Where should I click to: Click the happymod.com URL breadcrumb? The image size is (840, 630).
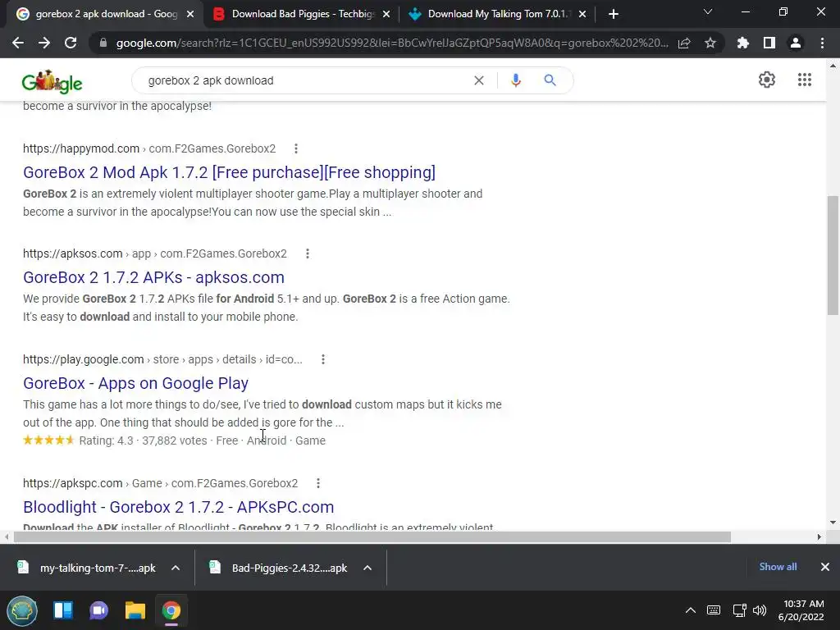pos(149,148)
